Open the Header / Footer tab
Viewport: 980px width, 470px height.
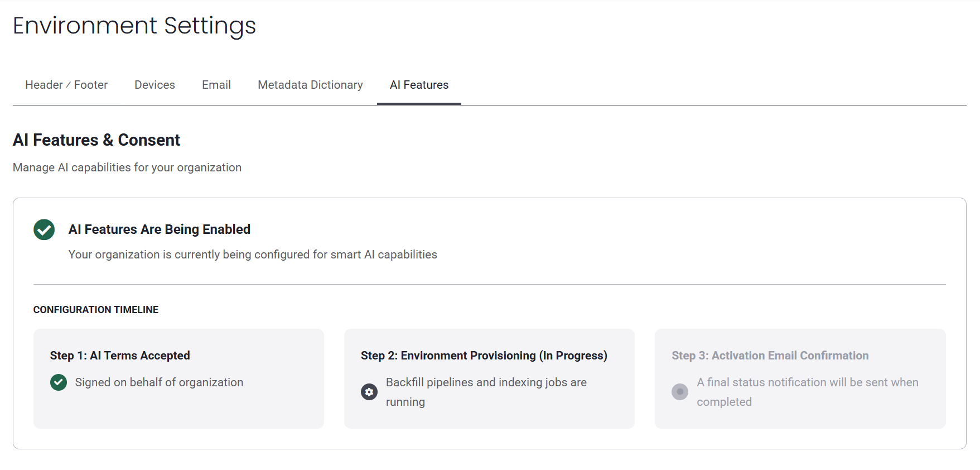click(x=66, y=85)
